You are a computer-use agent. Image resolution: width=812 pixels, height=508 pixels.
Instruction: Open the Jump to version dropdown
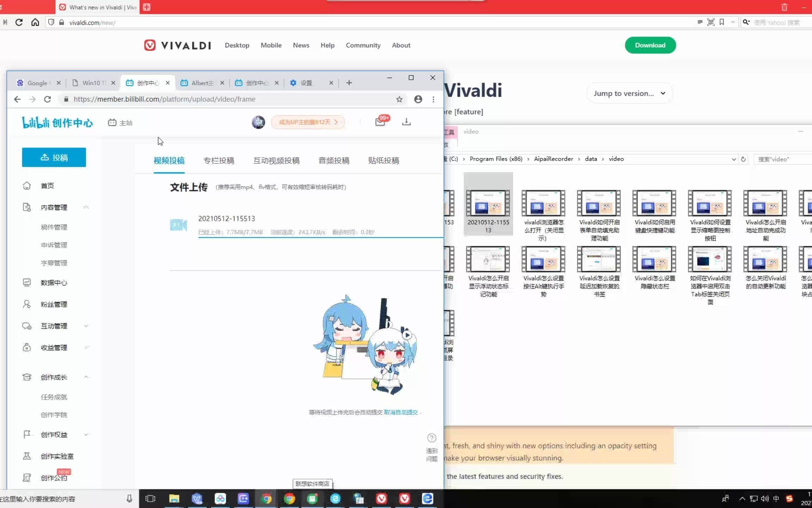[x=629, y=93]
